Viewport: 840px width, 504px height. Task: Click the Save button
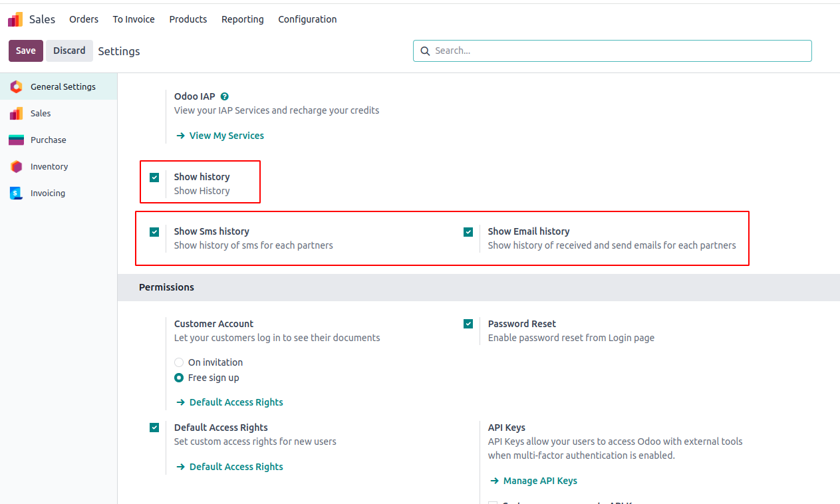(26, 51)
